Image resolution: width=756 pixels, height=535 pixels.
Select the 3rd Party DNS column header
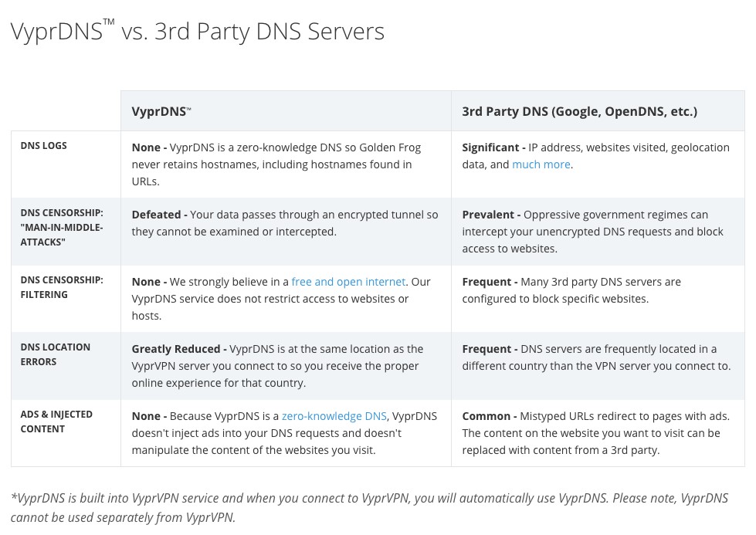pyautogui.click(x=579, y=111)
